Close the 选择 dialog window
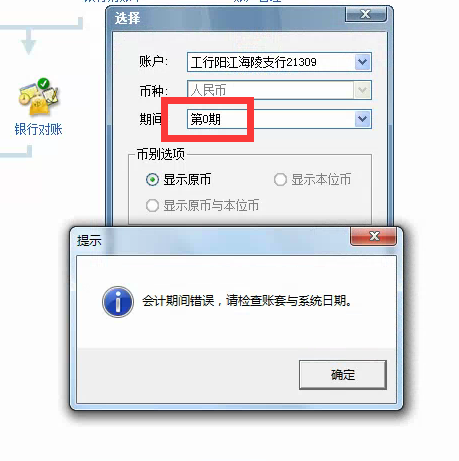459x461 pixels. pyautogui.click(x=366, y=14)
